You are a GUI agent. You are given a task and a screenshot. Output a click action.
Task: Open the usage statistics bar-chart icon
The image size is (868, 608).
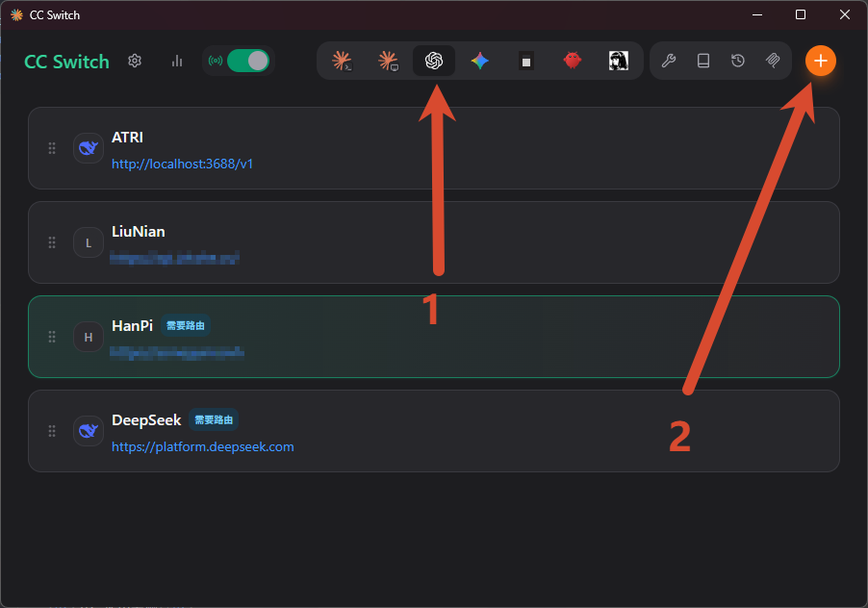click(177, 61)
